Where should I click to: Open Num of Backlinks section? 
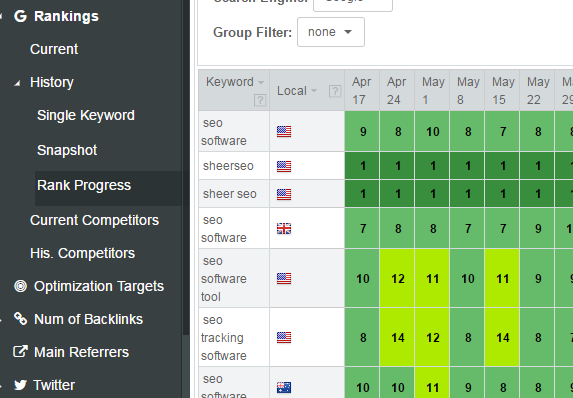[x=88, y=319]
